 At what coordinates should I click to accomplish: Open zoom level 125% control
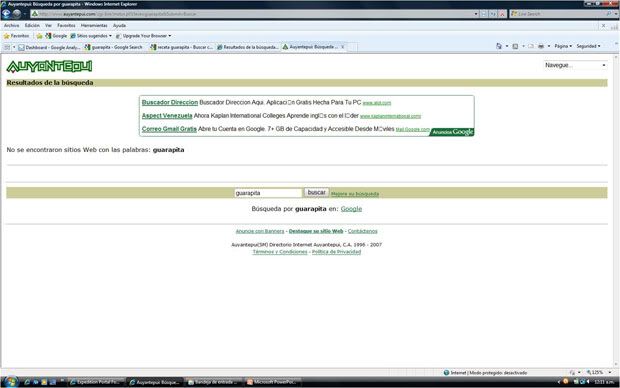click(x=599, y=373)
